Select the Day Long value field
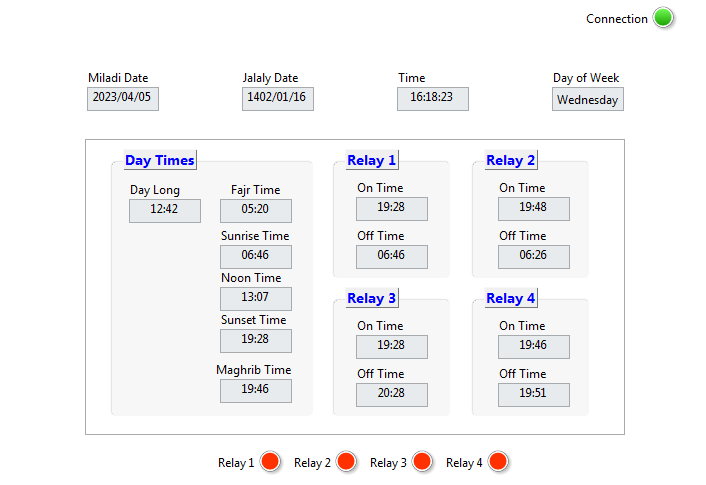Screen dimensions: 706x485 [165, 211]
